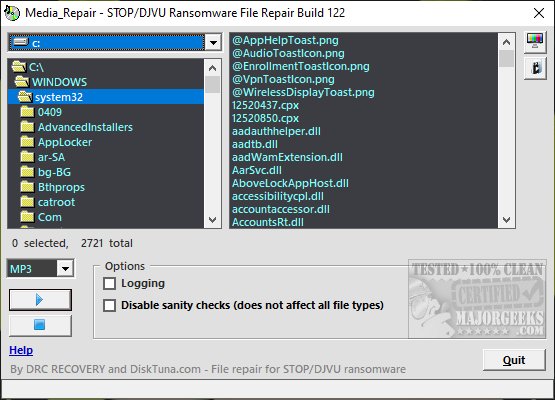The image size is (555, 400).
Task: Toggle Disable sanity checks checkbox
Action: click(109, 305)
